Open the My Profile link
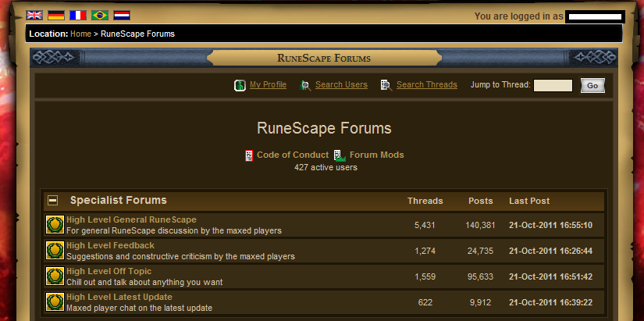The height and width of the screenshot is (321, 644). [x=269, y=84]
